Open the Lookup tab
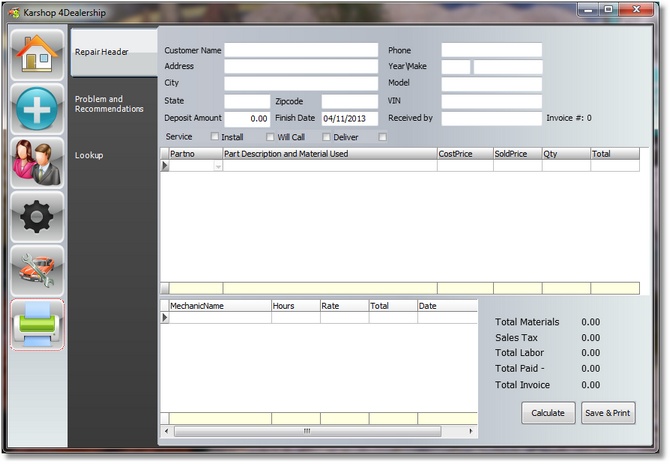 [89, 155]
